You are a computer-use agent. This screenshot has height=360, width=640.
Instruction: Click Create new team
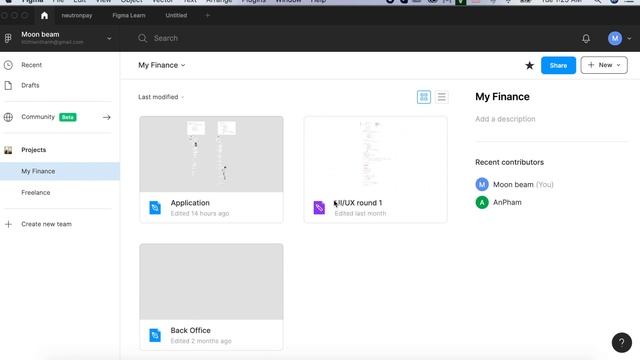click(46, 224)
